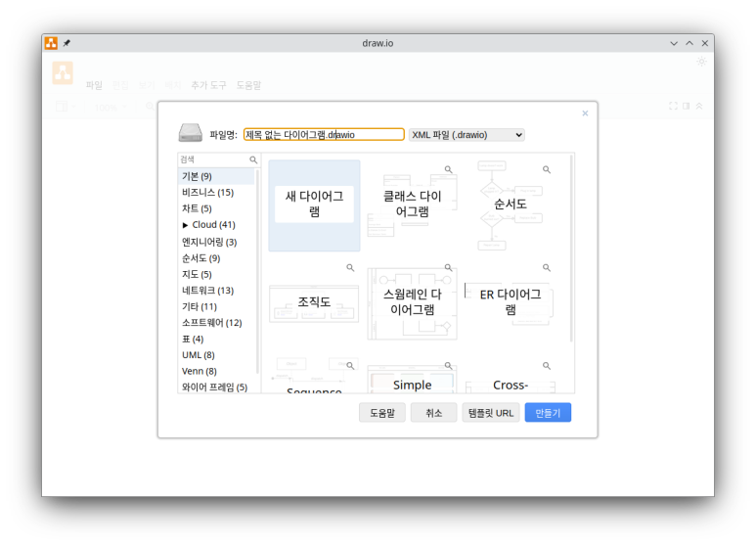Click the category list vertical scrollbar
The width and height of the screenshot is (756, 546).
click(257, 271)
